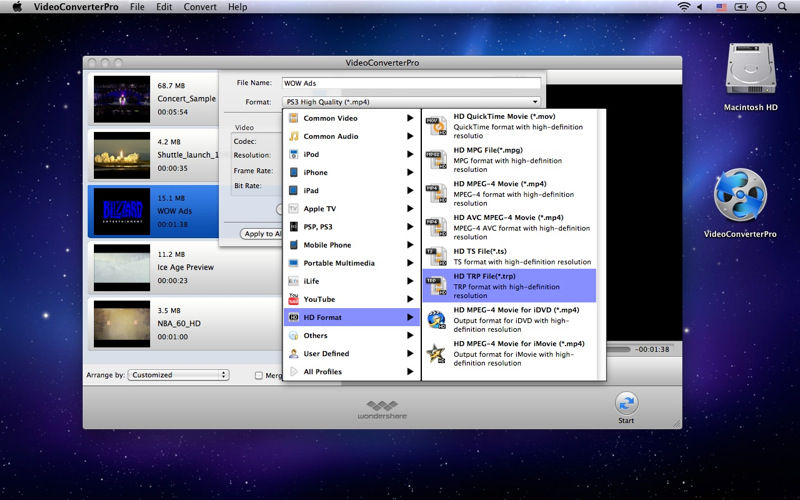The height and width of the screenshot is (500, 800).
Task: Expand the Mobile Phone submenu arrow
Action: point(410,245)
